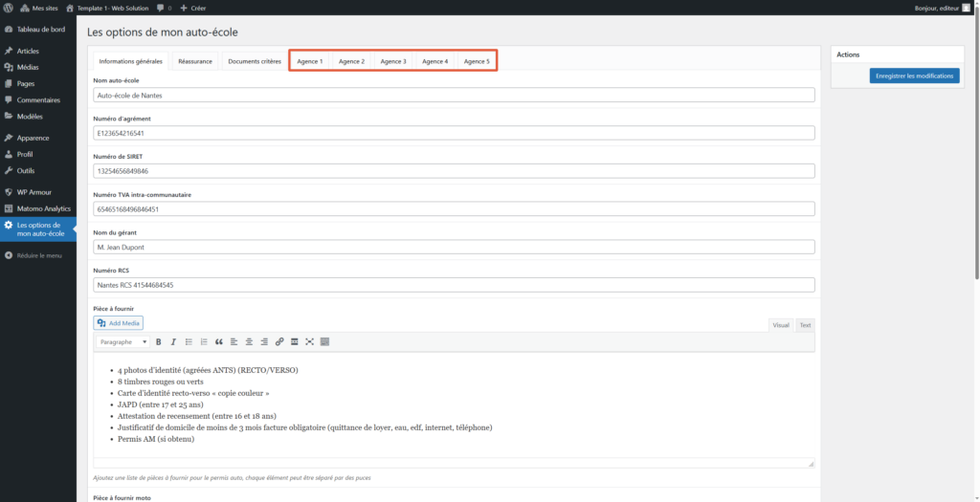
Task: Open the Paragraphe format dropdown
Action: coord(122,341)
